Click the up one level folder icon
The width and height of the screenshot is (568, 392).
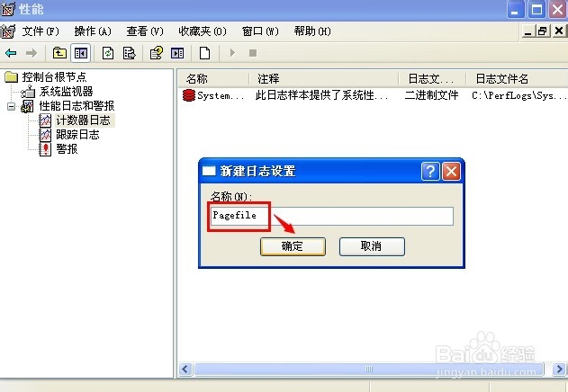click(x=59, y=53)
